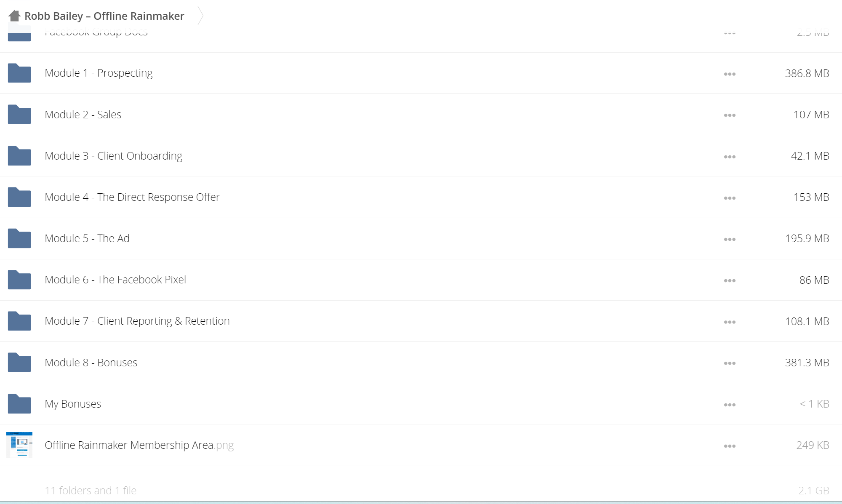This screenshot has width=842, height=504.
Task: Click the breadcrumb chevron separator
Action: tap(200, 16)
